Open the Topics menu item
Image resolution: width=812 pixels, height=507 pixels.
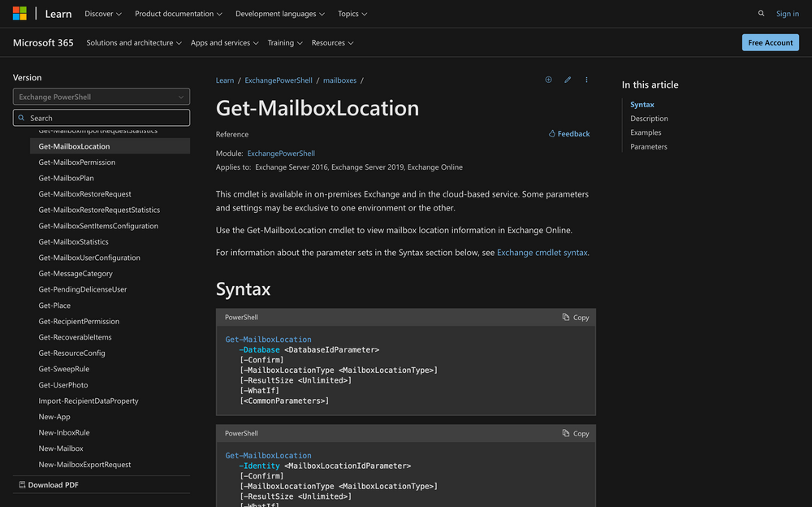click(x=352, y=14)
